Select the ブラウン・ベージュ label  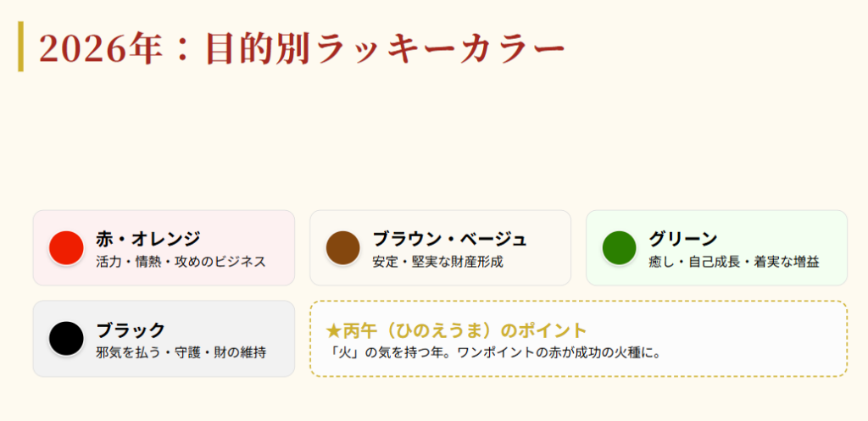point(449,238)
